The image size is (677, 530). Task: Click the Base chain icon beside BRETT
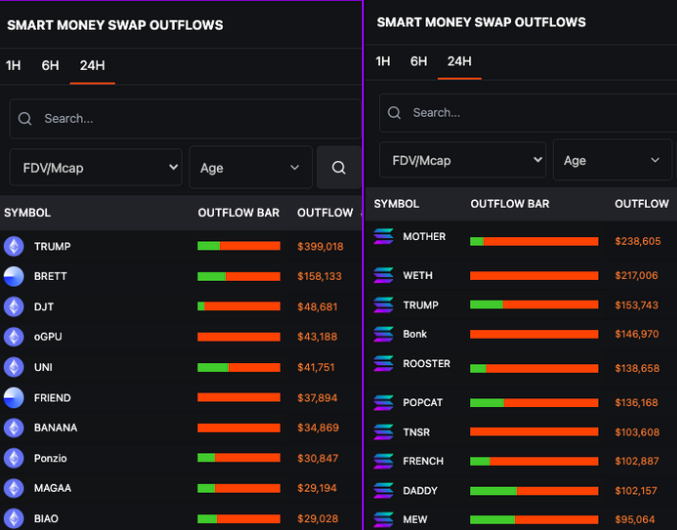pyautogui.click(x=14, y=277)
